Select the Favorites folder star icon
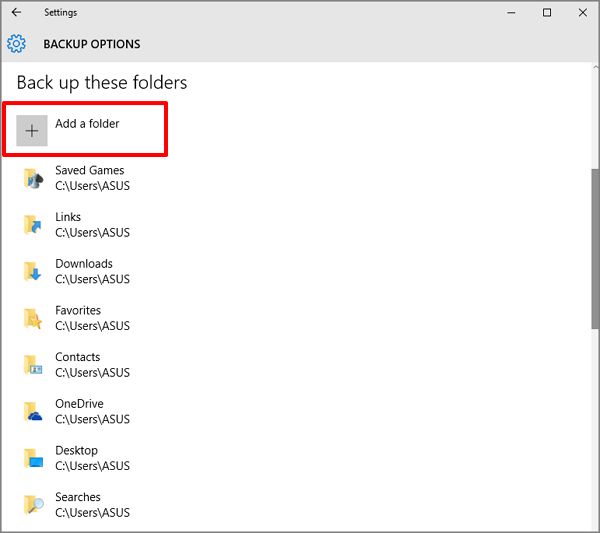The width and height of the screenshot is (600, 533). (x=33, y=318)
